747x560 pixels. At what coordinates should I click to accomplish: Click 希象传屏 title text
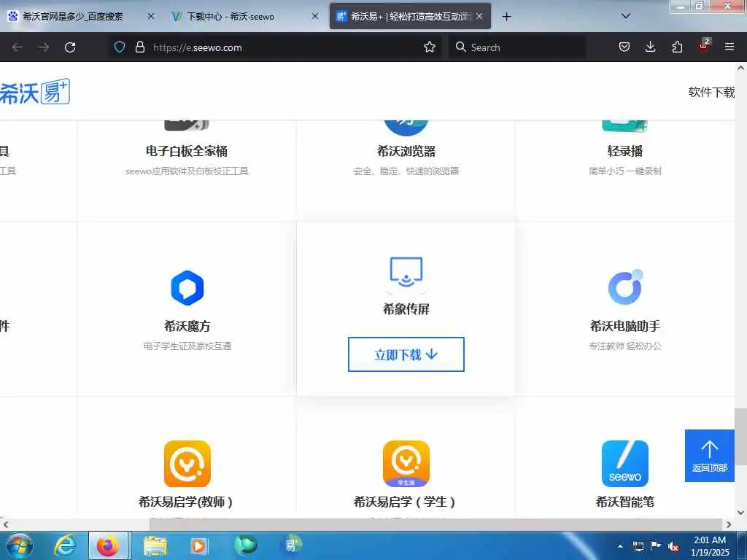(x=406, y=309)
